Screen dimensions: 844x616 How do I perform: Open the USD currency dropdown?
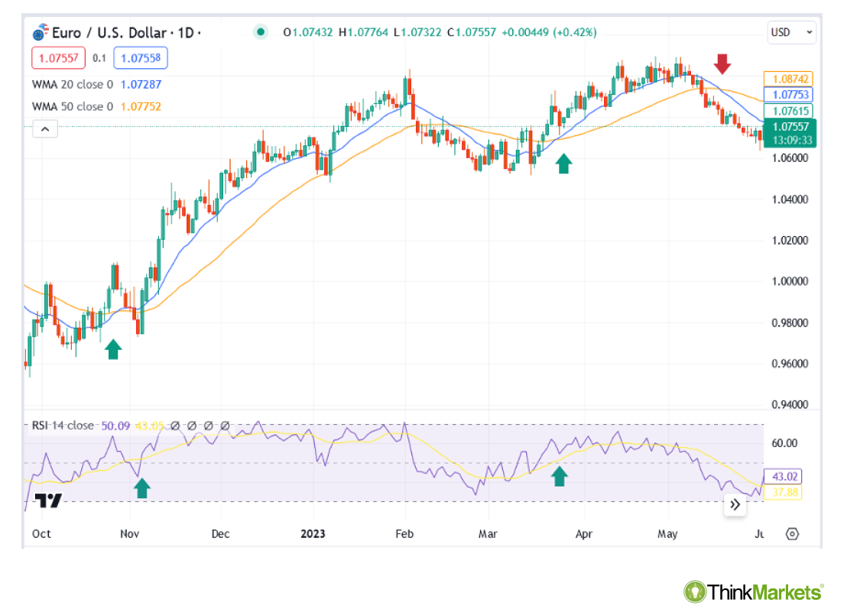tap(790, 33)
